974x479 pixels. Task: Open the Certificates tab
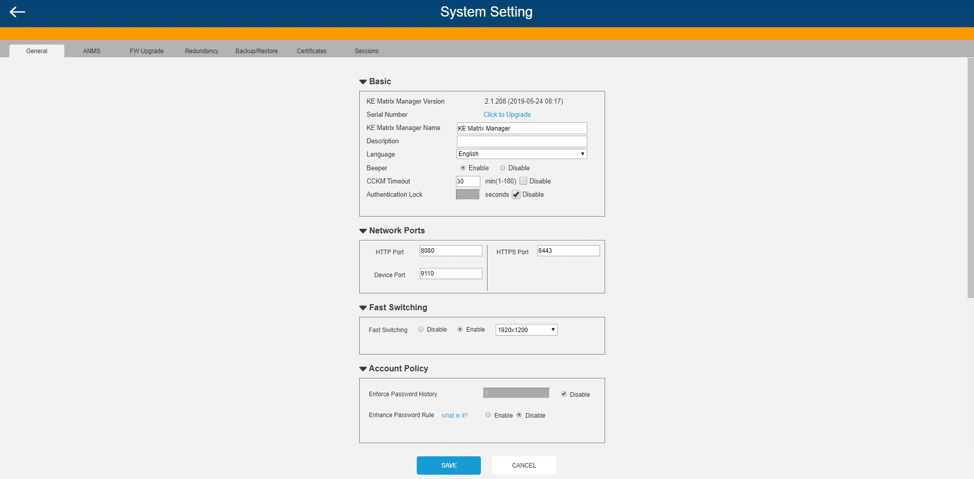pos(311,51)
